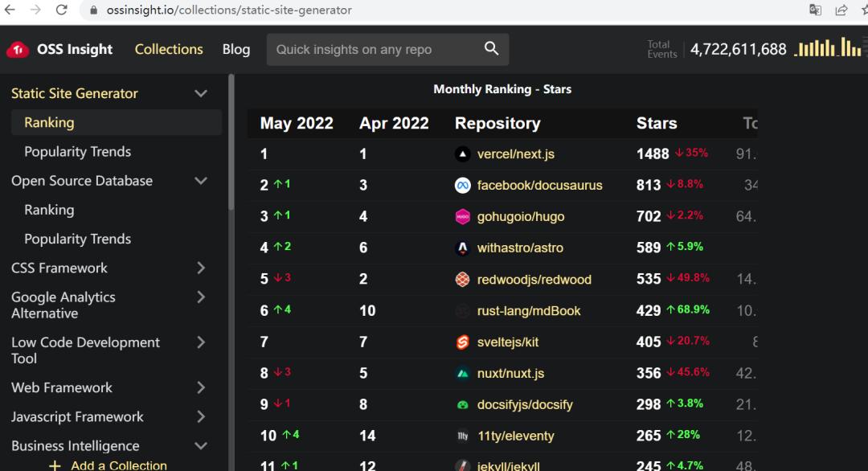Reload the page with refresh icon
The width and height of the screenshot is (868, 471).
coord(61,10)
